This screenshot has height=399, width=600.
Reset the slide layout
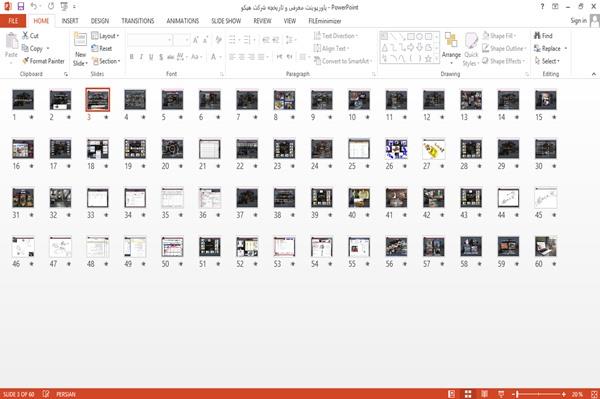(x=102, y=48)
